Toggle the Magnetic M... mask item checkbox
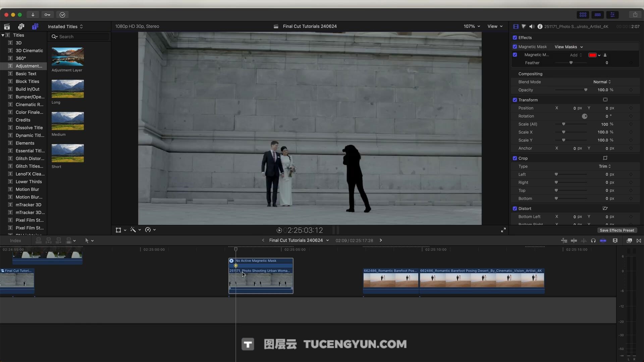The height and width of the screenshot is (362, 644). click(515, 55)
